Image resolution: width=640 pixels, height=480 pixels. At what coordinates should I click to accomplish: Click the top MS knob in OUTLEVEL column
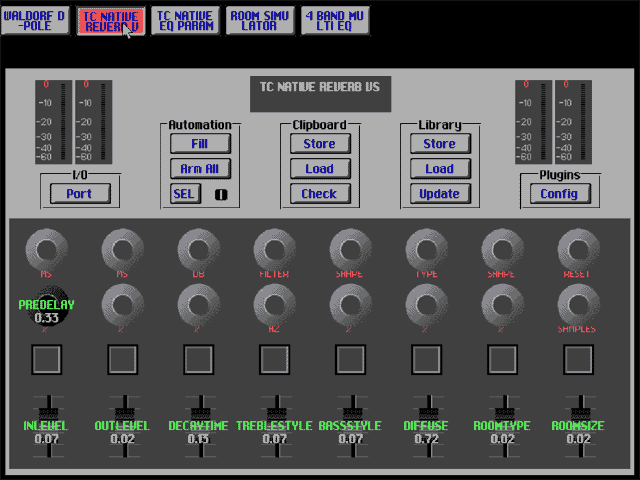coord(122,249)
